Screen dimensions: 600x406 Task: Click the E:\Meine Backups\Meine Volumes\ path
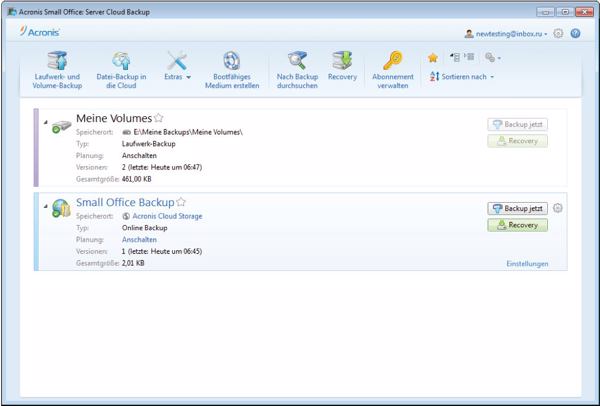pos(188,132)
